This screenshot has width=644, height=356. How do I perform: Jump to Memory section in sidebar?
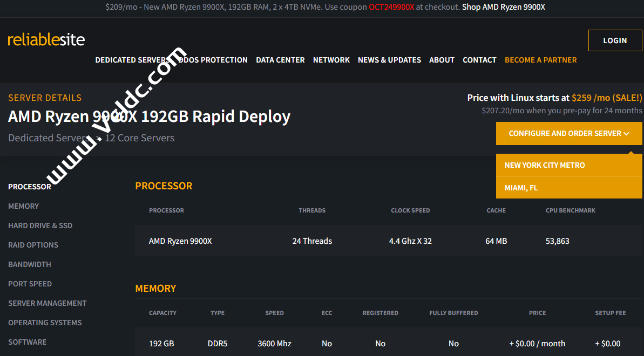[x=24, y=206]
